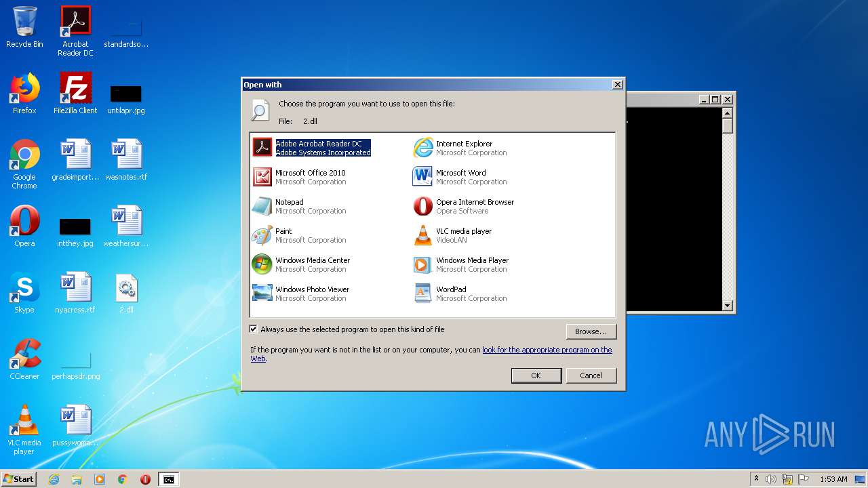The width and height of the screenshot is (868, 488).
Task: Click the Browse... button
Action: (x=591, y=331)
